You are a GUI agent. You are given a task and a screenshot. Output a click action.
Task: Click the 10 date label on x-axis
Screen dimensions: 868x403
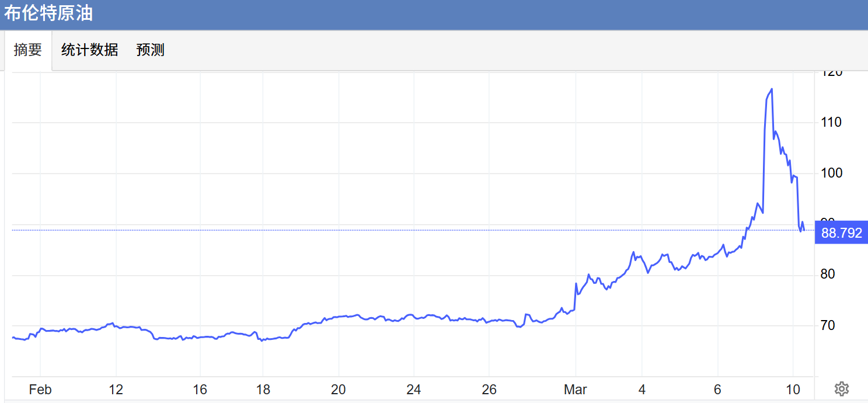point(793,390)
